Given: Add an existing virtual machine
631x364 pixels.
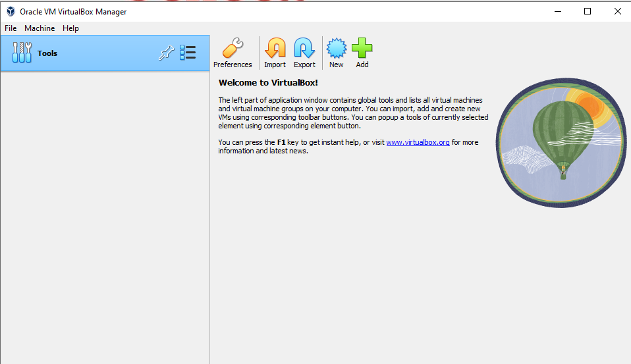Looking at the screenshot, I should (x=362, y=49).
